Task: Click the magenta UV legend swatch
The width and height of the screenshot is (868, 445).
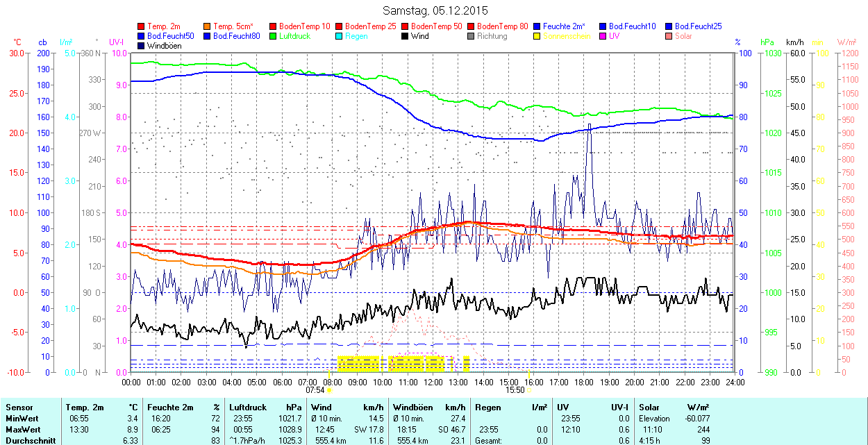Action: (603, 36)
